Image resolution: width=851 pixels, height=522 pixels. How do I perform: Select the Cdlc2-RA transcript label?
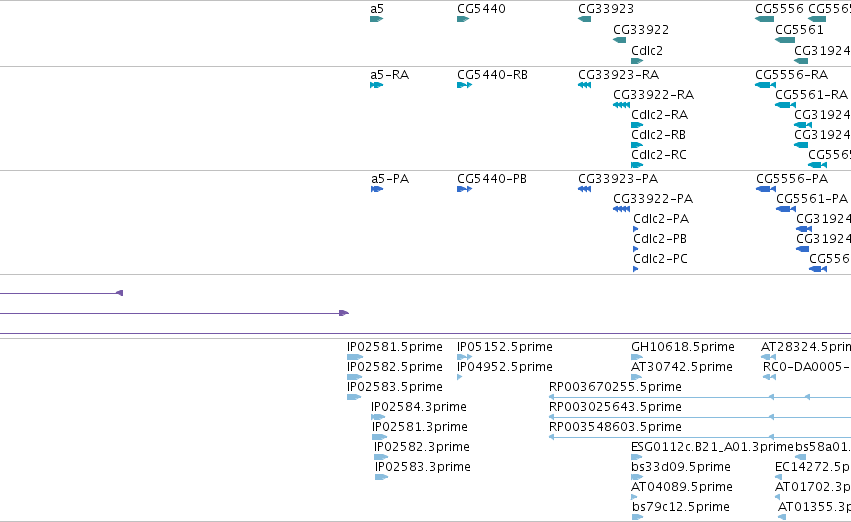pyautogui.click(x=659, y=115)
